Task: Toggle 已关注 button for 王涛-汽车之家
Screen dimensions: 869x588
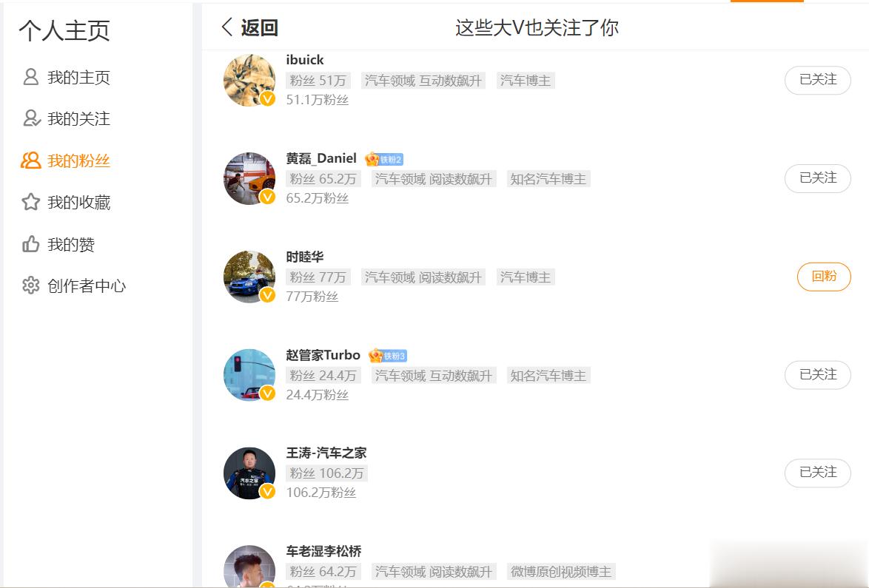Action: click(x=817, y=473)
